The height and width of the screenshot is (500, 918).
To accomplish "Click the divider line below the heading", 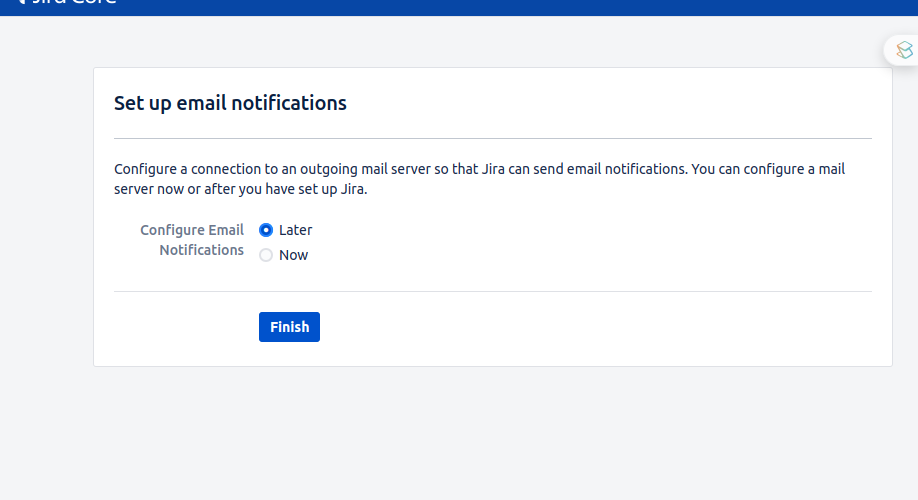I will (x=493, y=139).
